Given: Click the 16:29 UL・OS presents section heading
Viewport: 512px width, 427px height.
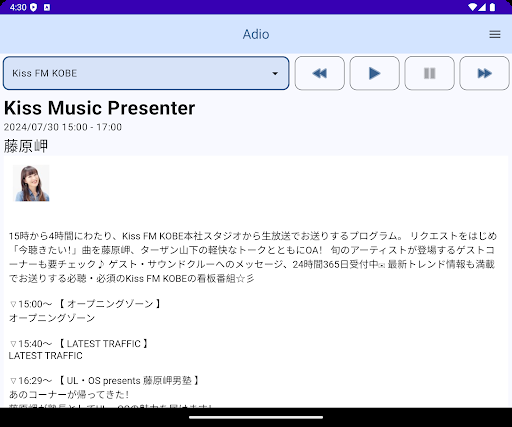Looking at the screenshot, I should tap(105, 380).
